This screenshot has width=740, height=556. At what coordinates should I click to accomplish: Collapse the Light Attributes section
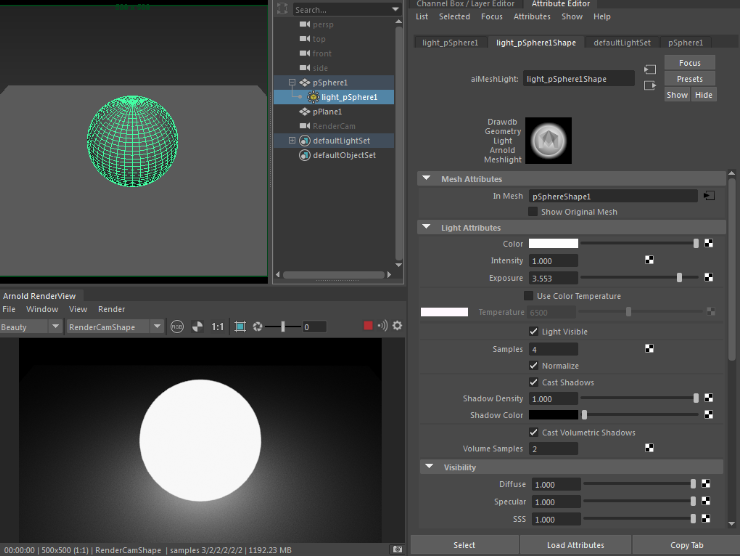[x=427, y=228]
